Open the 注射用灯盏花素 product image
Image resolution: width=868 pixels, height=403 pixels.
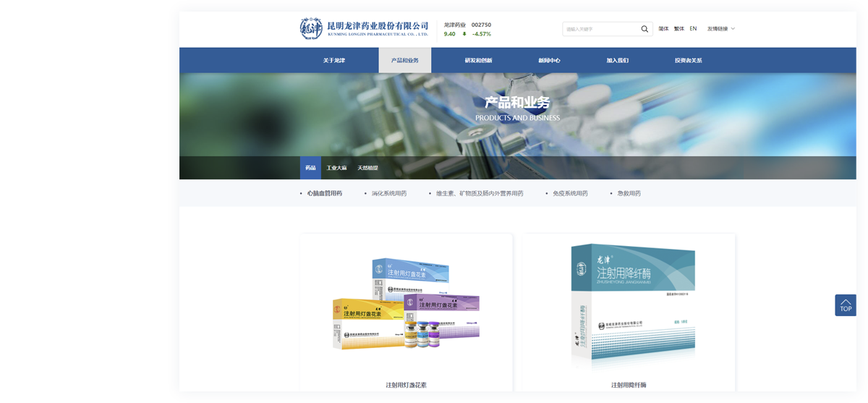[406, 304]
